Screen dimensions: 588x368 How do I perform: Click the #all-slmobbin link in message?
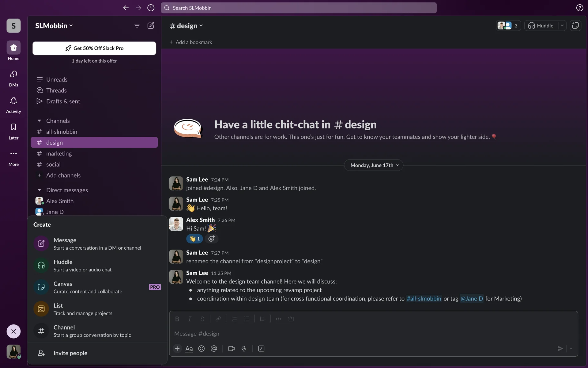[x=424, y=299]
